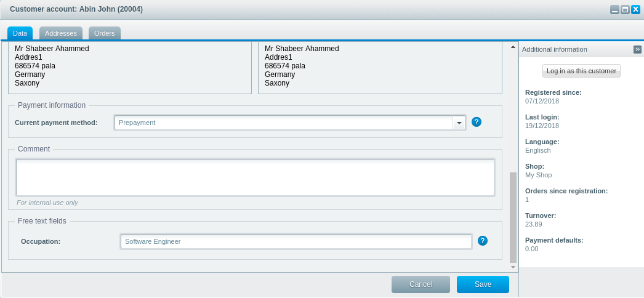Close the customer account window
This screenshot has width=644, height=298.
click(x=635, y=10)
